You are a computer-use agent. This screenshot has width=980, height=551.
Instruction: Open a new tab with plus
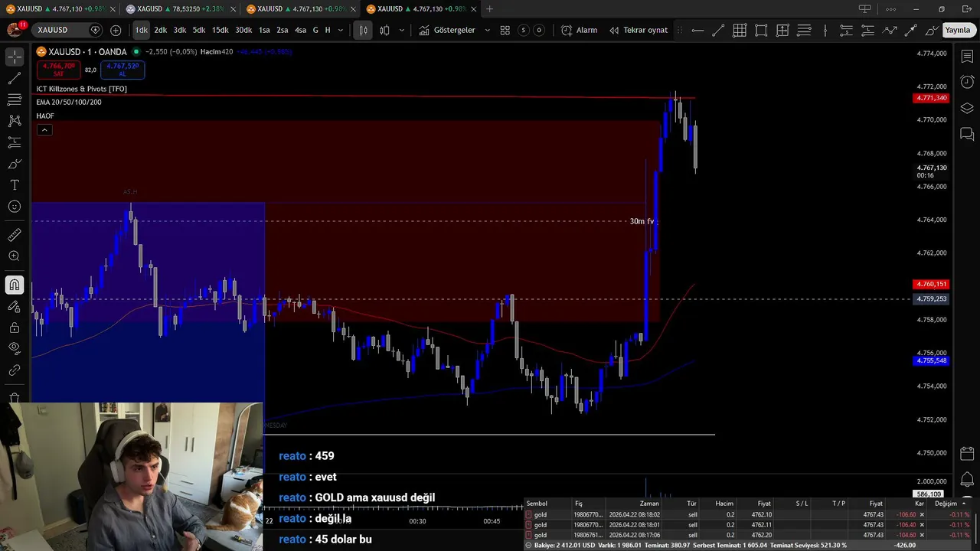click(x=489, y=9)
